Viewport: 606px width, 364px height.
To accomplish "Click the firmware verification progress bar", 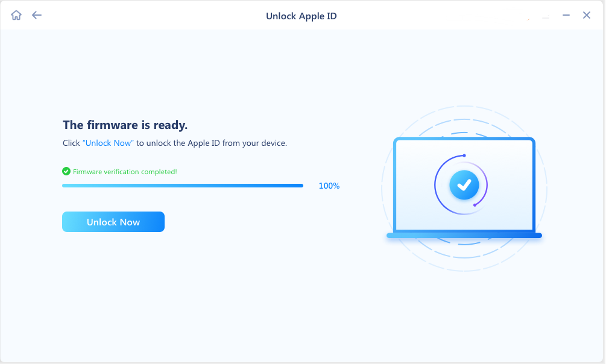I will [x=183, y=186].
